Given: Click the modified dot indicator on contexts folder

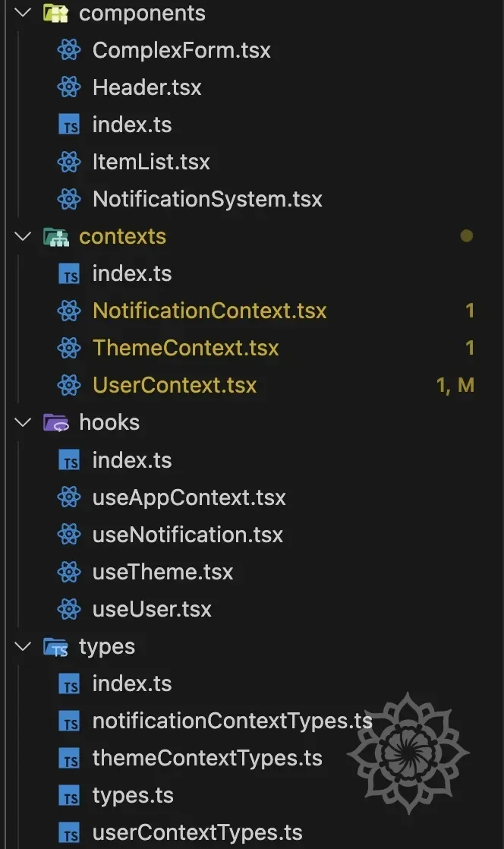Looking at the screenshot, I should tap(466, 236).
